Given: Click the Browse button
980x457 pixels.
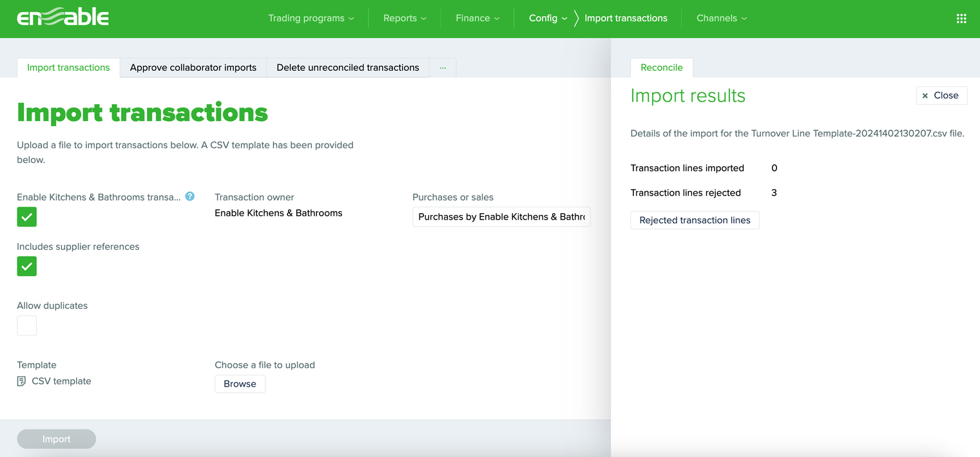Looking at the screenshot, I should (x=240, y=384).
